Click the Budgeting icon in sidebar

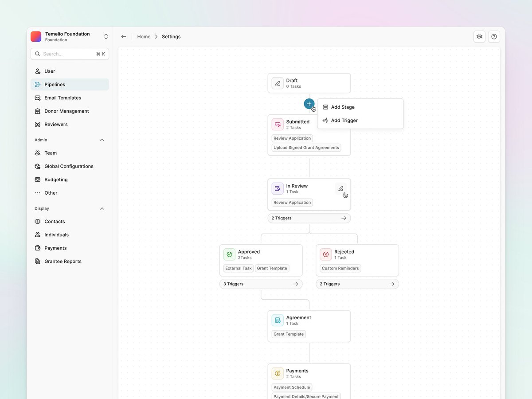(x=38, y=180)
